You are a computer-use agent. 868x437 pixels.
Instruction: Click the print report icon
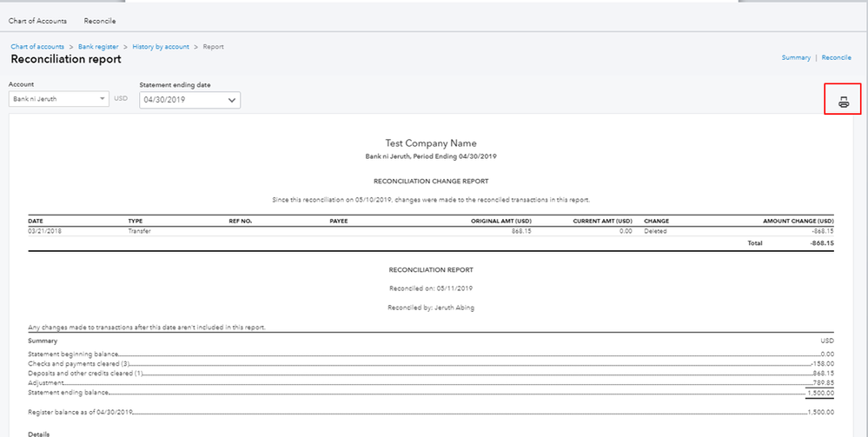coord(843,102)
